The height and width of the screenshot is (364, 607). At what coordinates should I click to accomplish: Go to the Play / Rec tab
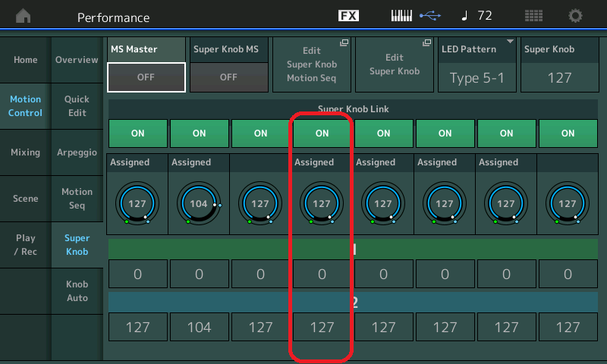pyautogui.click(x=25, y=244)
